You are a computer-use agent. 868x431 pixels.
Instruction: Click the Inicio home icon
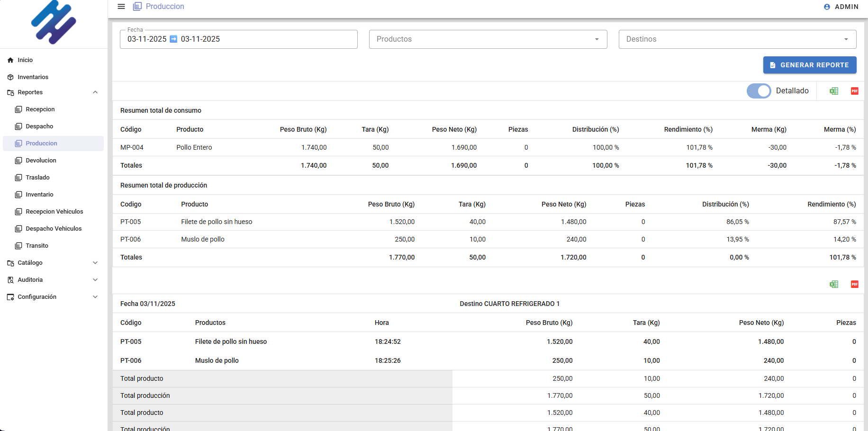click(10, 60)
